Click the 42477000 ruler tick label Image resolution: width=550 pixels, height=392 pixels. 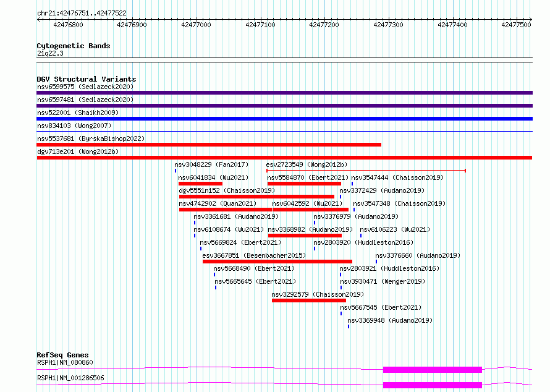click(x=196, y=25)
